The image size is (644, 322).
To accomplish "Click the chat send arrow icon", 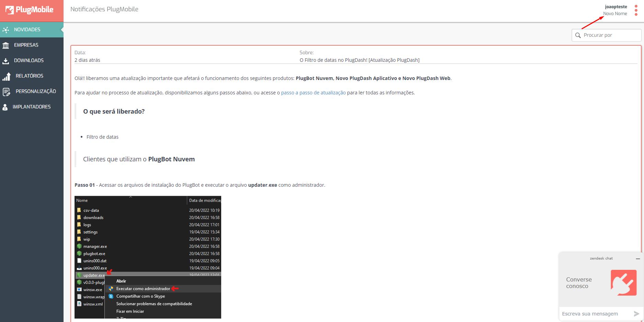I will [636, 314].
